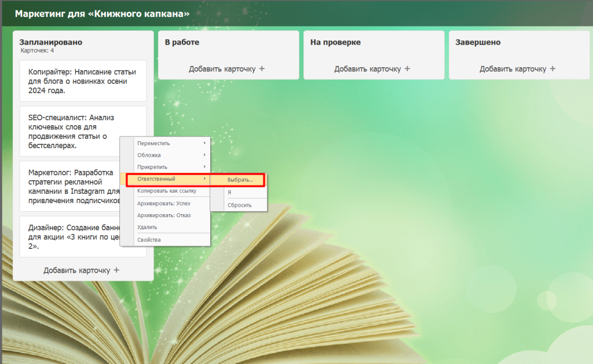Click Удалить in context menu

click(165, 227)
